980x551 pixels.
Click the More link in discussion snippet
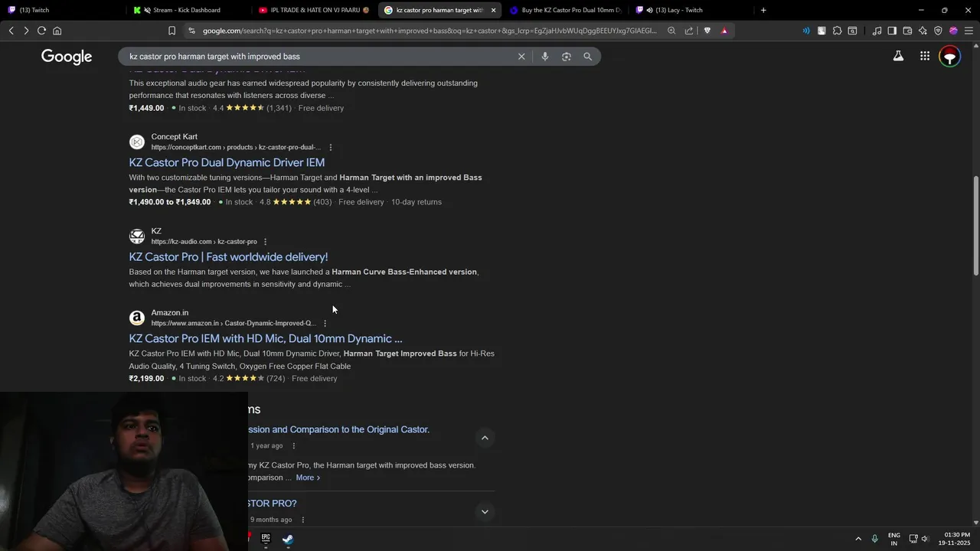pos(308,478)
